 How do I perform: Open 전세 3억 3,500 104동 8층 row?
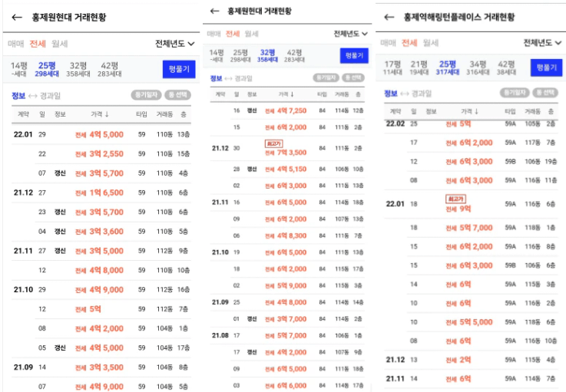[x=101, y=367]
